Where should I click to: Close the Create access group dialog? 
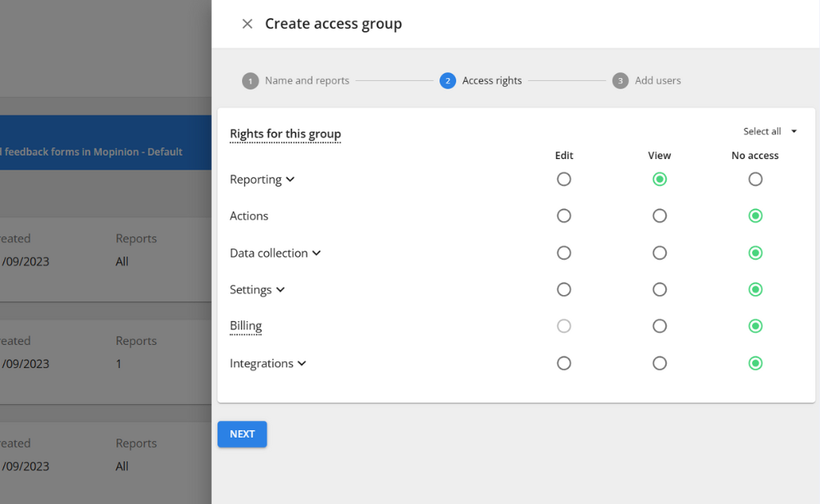click(x=247, y=24)
